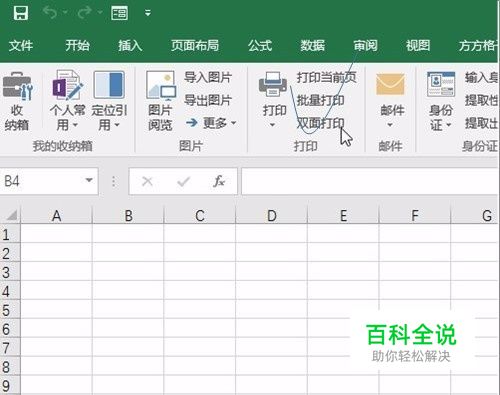Click the 邮件 envelope icon
Image resolution: width=500 pixels, height=395 pixels.
(390, 84)
